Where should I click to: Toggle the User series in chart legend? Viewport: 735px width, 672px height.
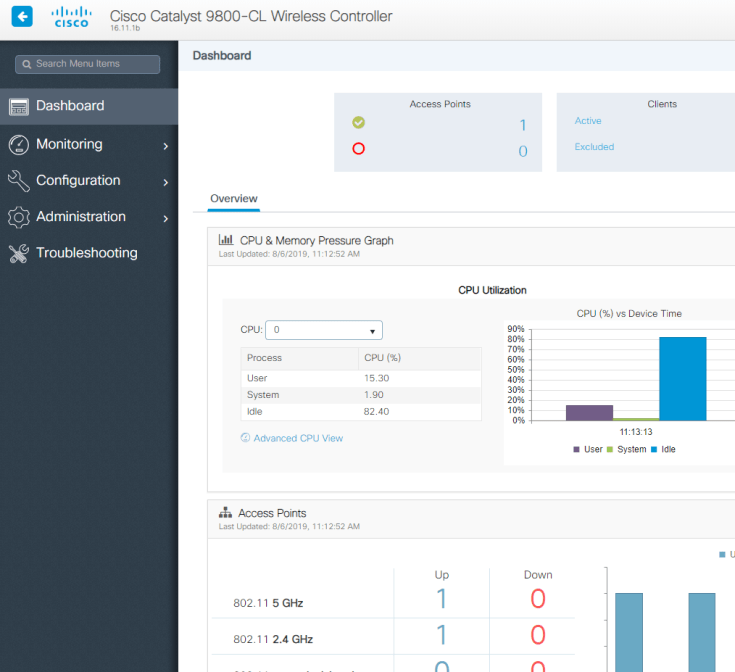(x=588, y=450)
